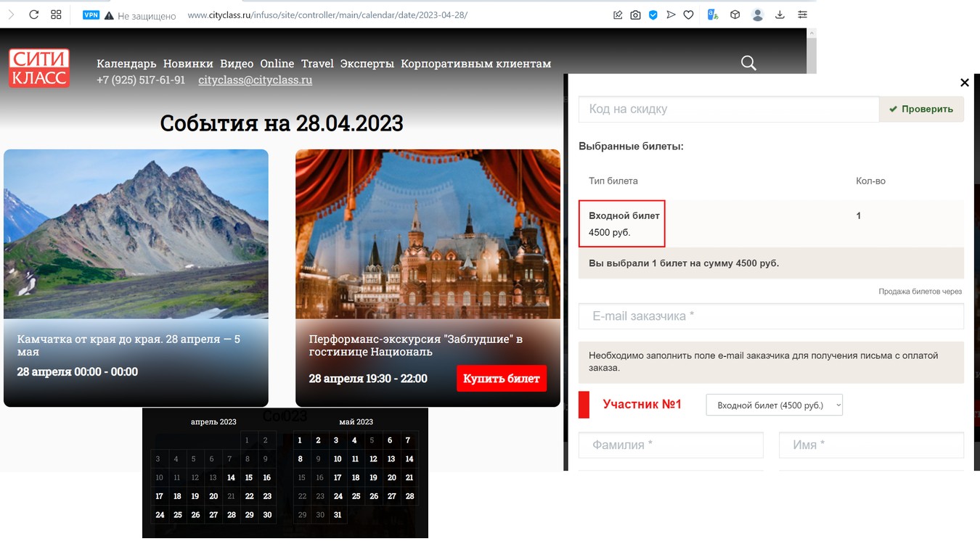The width and height of the screenshot is (980, 544).
Task: Open downloads via the arrow icon
Action: (x=780, y=15)
